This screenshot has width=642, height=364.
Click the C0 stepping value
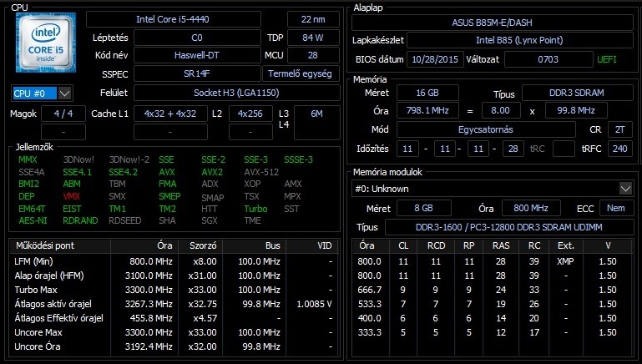coord(197,38)
